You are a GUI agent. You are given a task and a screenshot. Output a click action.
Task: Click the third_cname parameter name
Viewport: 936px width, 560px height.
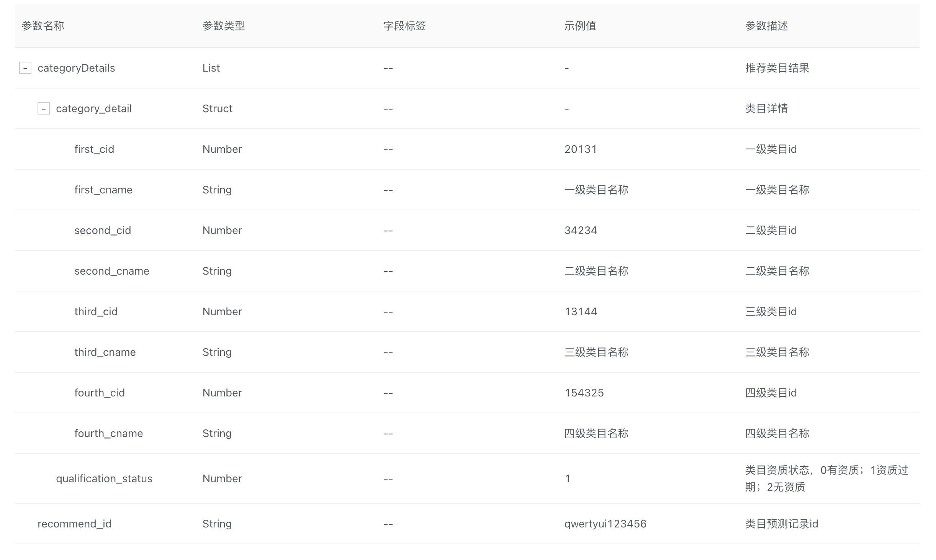click(x=105, y=352)
